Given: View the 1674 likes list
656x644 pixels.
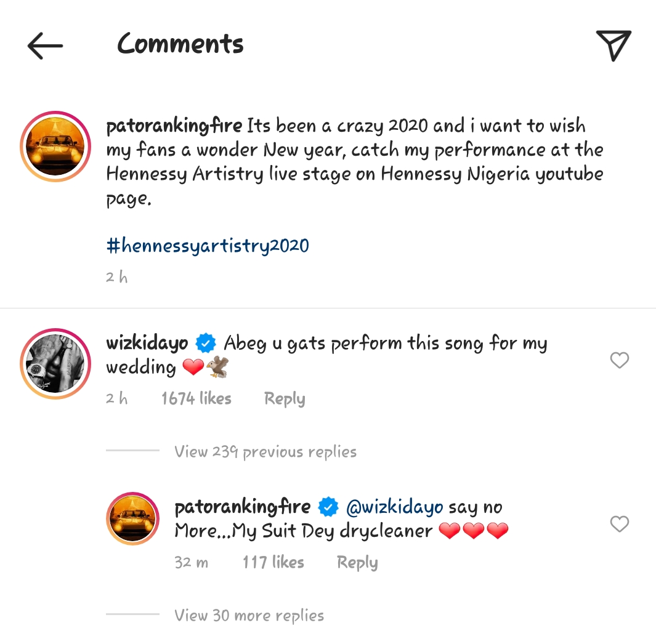Looking at the screenshot, I should tap(196, 399).
